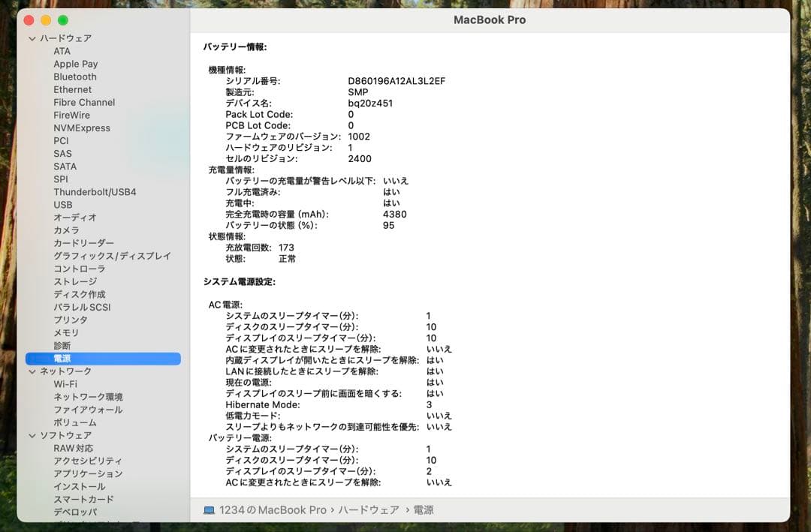This screenshot has height=532, width=811.
Task: Click 1234 の MacBook Pro in path bar
Action: click(x=273, y=510)
